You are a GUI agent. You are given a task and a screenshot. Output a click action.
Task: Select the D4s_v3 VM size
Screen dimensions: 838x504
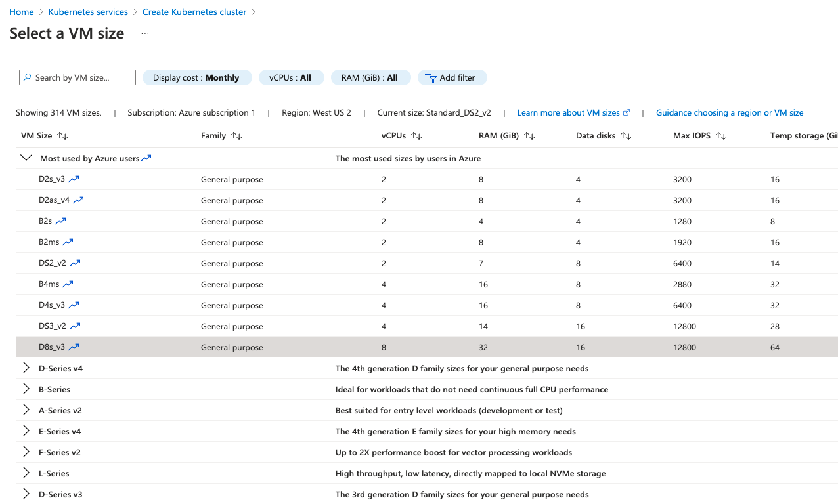tap(52, 305)
